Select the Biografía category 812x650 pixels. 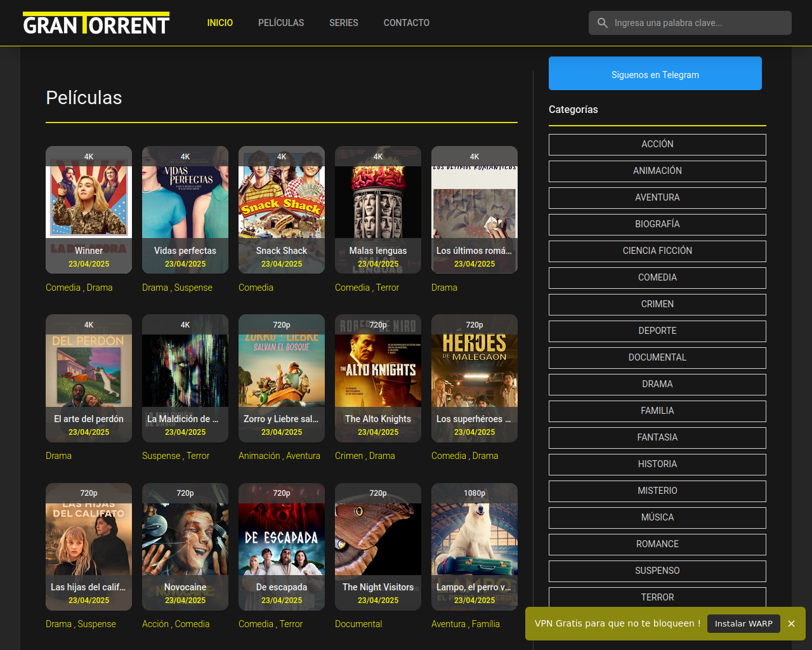pos(657,225)
